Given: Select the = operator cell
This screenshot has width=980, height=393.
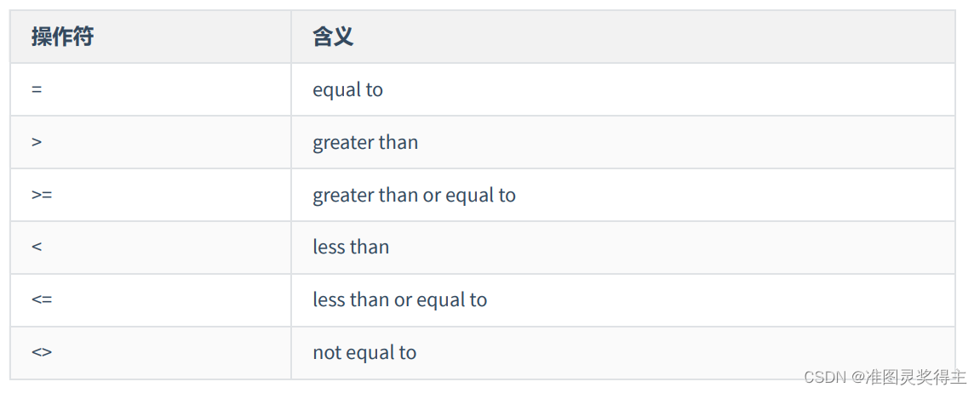Looking at the screenshot, I should click(x=151, y=89).
